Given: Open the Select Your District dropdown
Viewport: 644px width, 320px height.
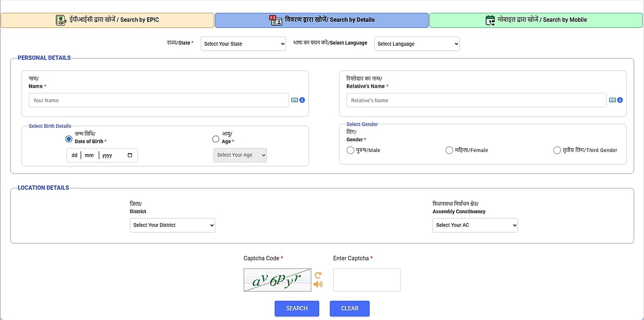Looking at the screenshot, I should click(172, 225).
